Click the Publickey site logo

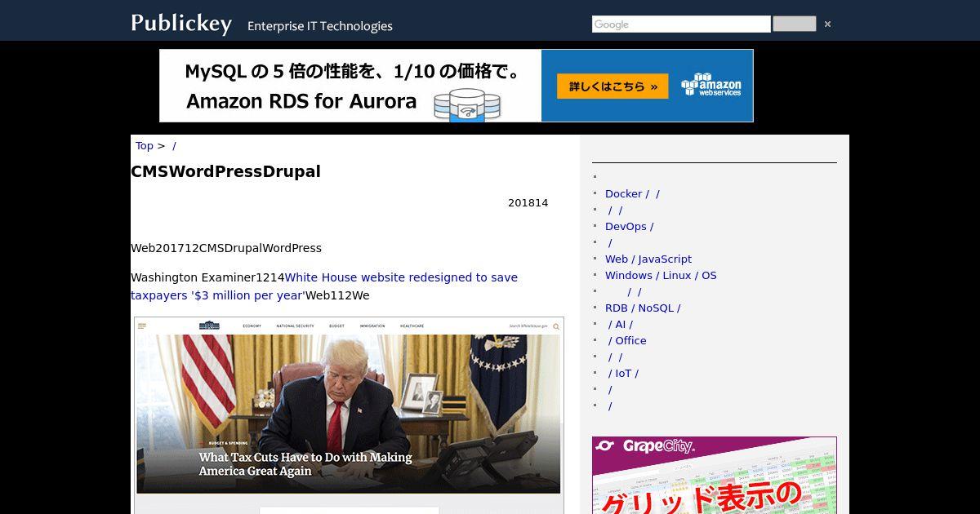(181, 24)
